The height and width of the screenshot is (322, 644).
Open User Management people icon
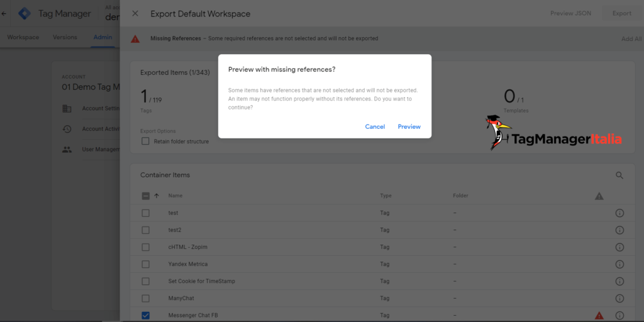tap(67, 150)
